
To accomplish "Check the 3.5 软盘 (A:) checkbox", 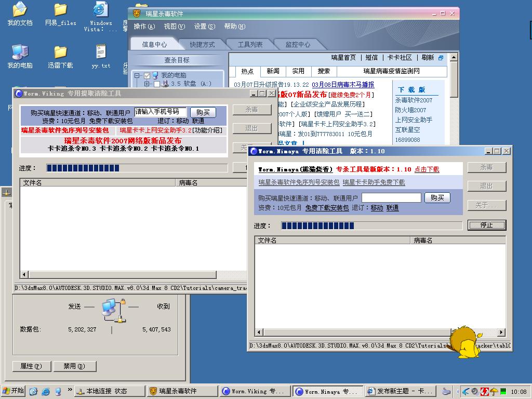I will pos(157,84).
